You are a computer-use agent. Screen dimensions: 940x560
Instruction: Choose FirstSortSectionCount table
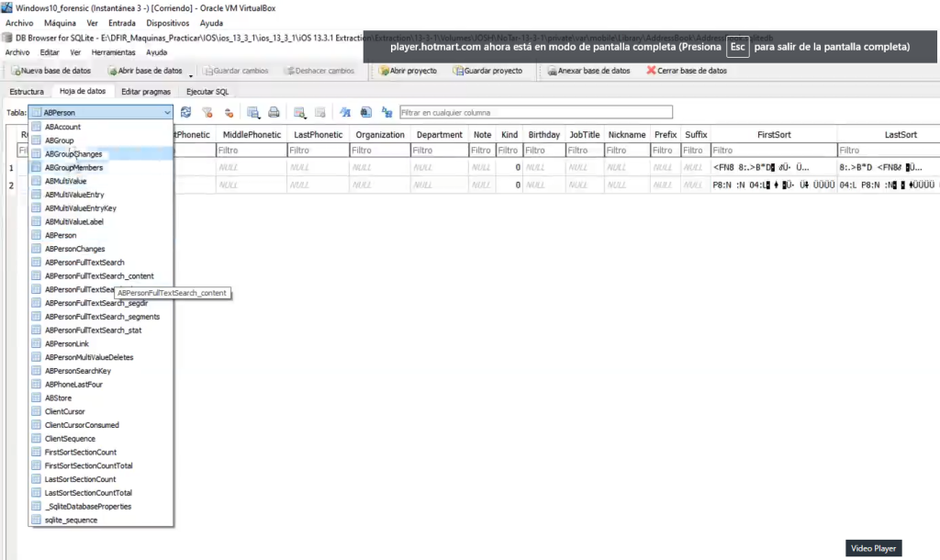point(101,452)
